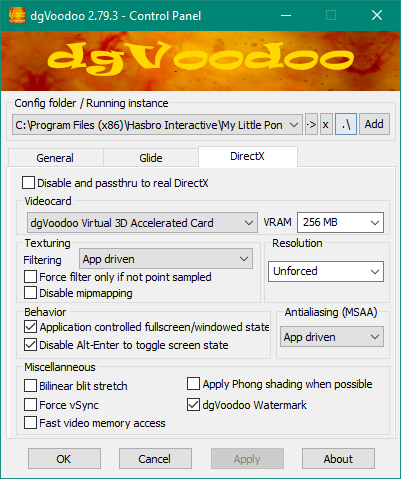401x479 pixels.
Task: Toggle the dgVoodoo Watermark checkbox
Action: [x=193, y=405]
